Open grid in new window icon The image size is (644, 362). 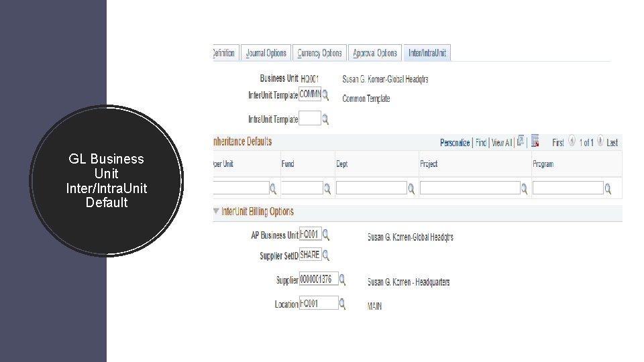pyautogui.click(x=521, y=141)
